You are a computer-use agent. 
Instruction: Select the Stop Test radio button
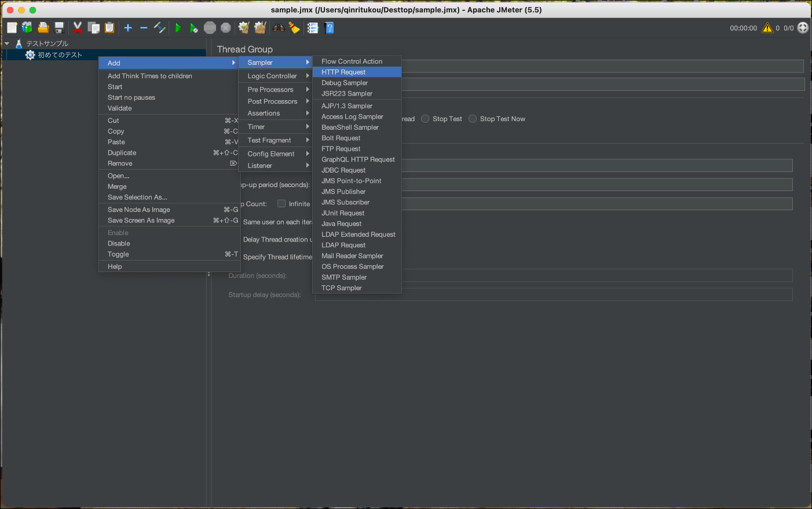pyautogui.click(x=426, y=119)
